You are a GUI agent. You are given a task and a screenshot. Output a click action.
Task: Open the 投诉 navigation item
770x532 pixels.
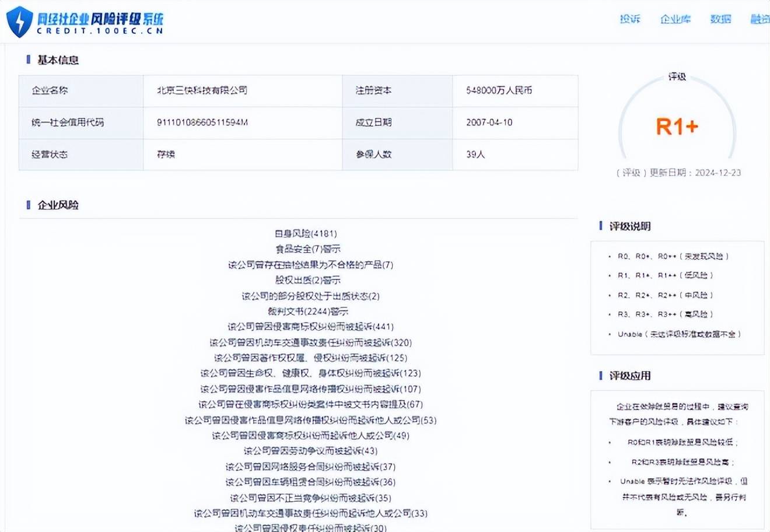click(x=630, y=19)
